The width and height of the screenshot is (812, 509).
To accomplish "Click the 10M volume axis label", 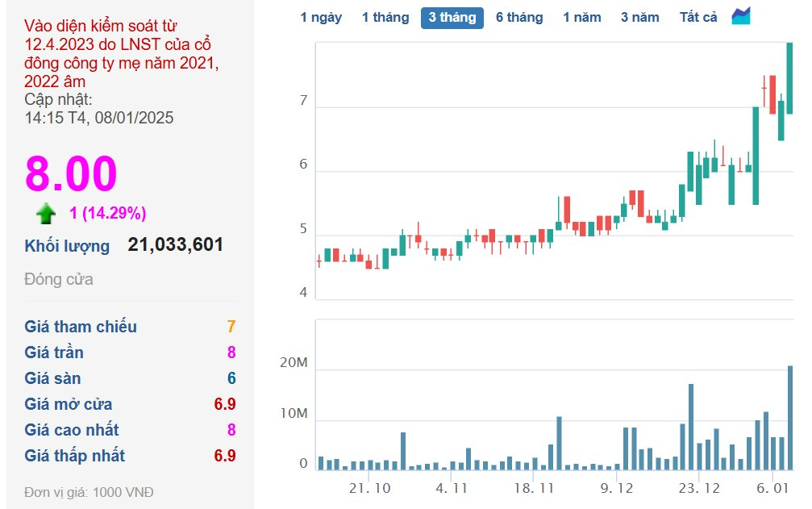I will 294,413.
